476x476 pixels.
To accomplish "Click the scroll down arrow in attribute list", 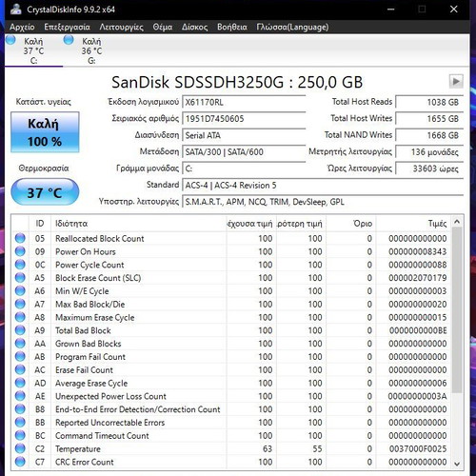I will [457, 464].
